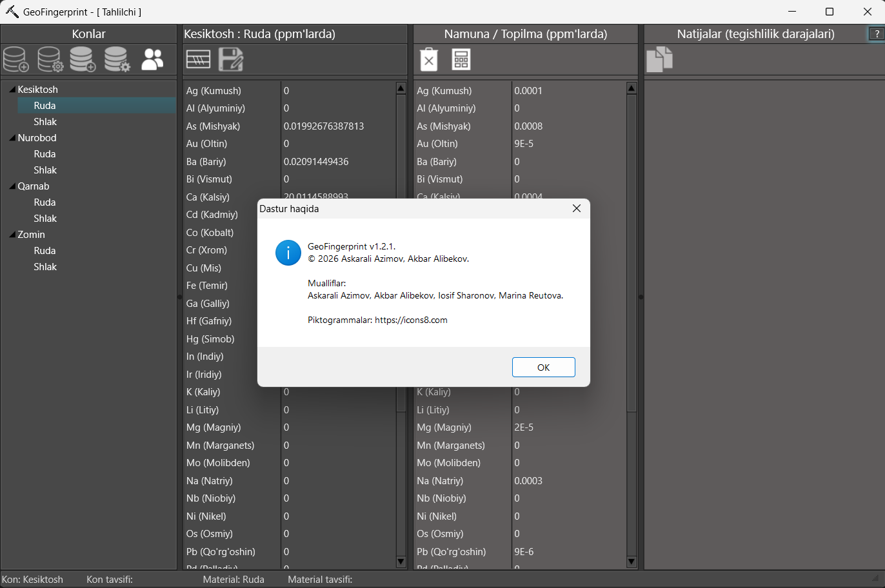Image resolution: width=885 pixels, height=588 pixels.
Task: Click the Ba value 0.02091449436
Action: pyautogui.click(x=316, y=162)
